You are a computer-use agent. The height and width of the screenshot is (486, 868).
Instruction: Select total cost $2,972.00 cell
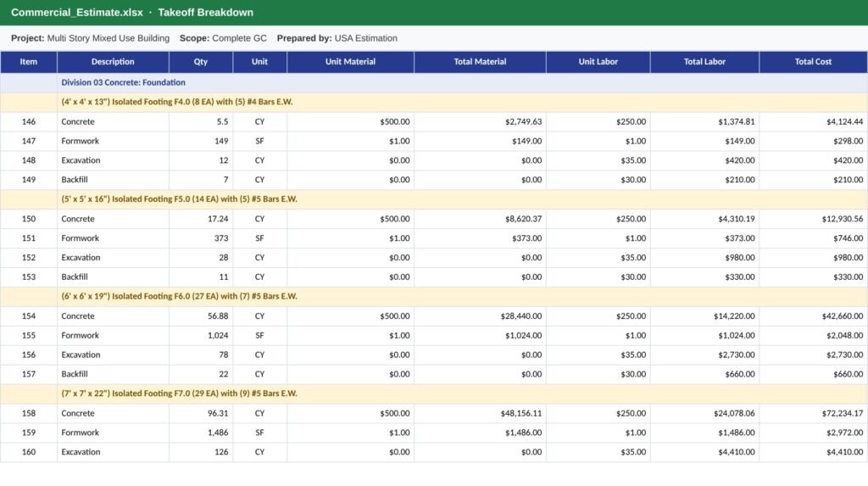(x=813, y=433)
